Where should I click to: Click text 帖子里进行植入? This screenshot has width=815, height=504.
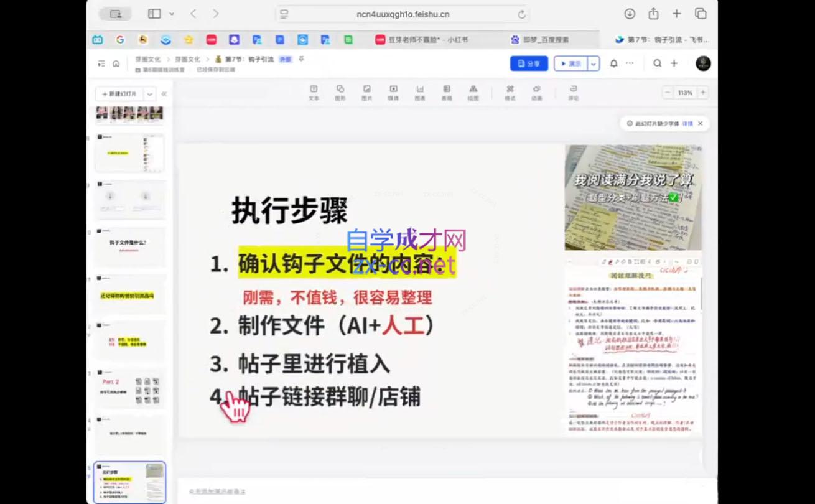(x=314, y=363)
